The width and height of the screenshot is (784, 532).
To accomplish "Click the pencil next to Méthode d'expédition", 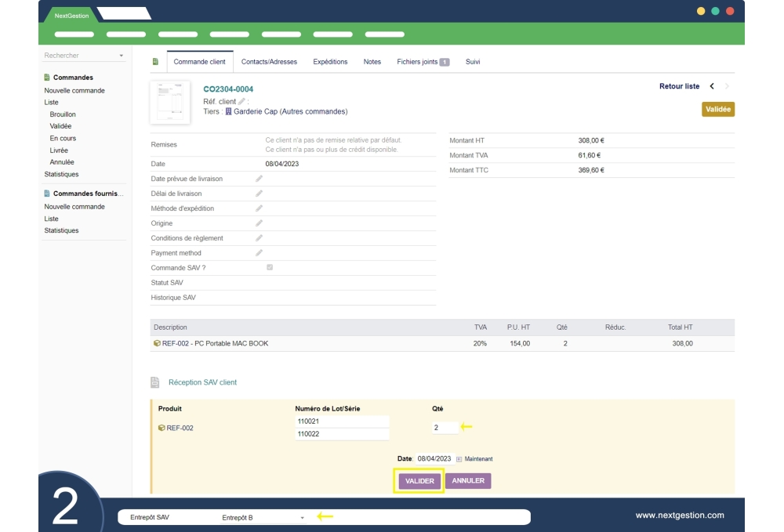I will tap(259, 208).
